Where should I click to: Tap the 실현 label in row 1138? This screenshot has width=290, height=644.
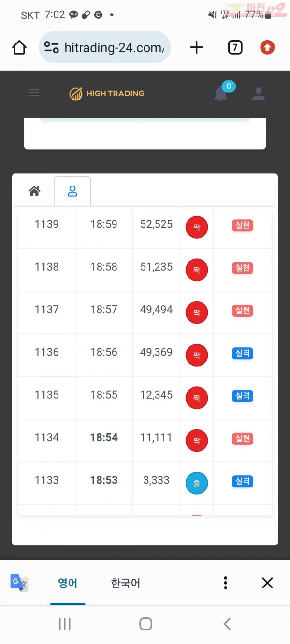coord(243,268)
